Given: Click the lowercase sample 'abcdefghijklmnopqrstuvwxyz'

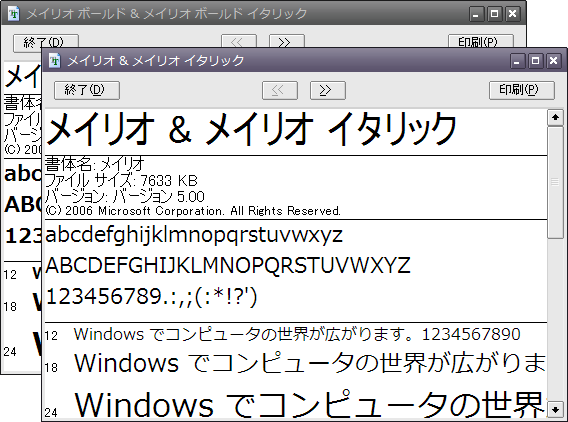Looking at the screenshot, I should click(194, 235).
